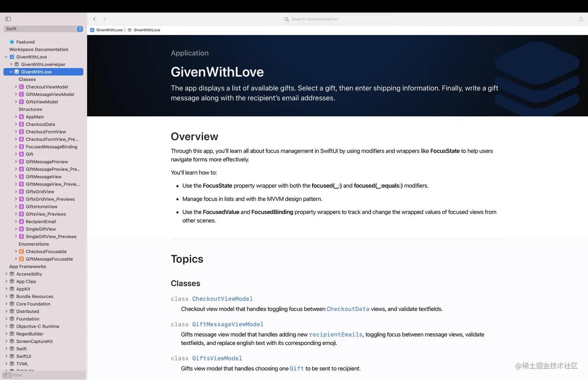Click the Search documentation field
The width and height of the screenshot is (588, 380).
click(338, 19)
